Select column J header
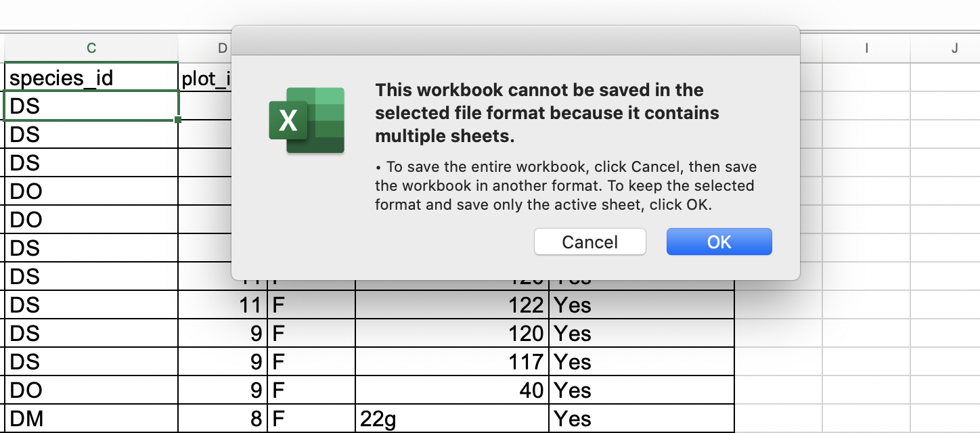Screen dimensions: 980x433 pyautogui.click(x=954, y=48)
